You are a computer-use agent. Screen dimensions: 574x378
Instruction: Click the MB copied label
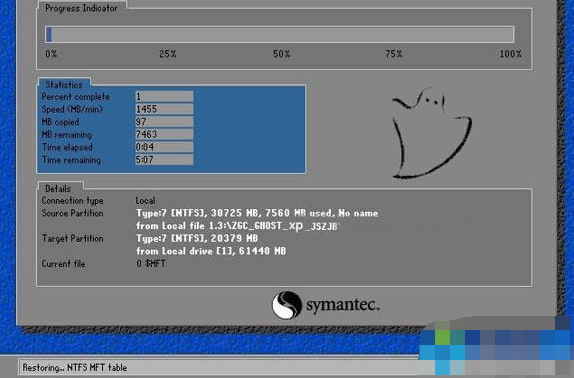(60, 122)
